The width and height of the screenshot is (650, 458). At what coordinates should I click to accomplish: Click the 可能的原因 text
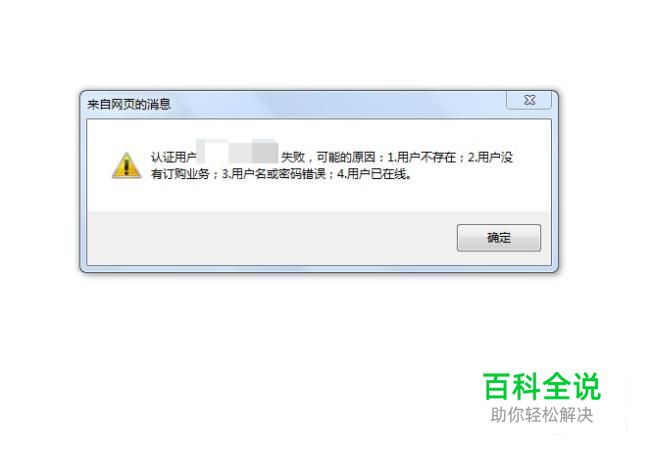tap(346, 157)
